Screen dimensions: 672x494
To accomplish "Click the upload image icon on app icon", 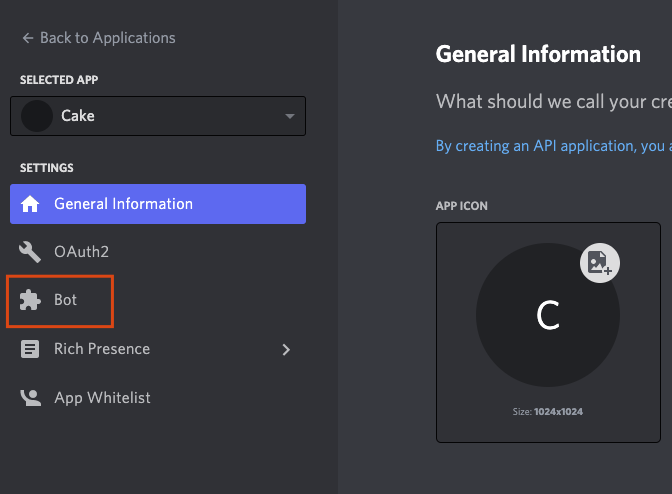I will [600, 263].
